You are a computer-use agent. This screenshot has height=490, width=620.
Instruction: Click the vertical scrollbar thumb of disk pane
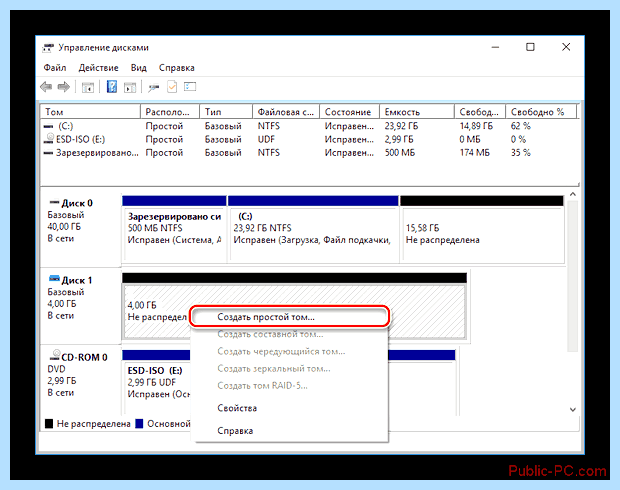point(573,276)
